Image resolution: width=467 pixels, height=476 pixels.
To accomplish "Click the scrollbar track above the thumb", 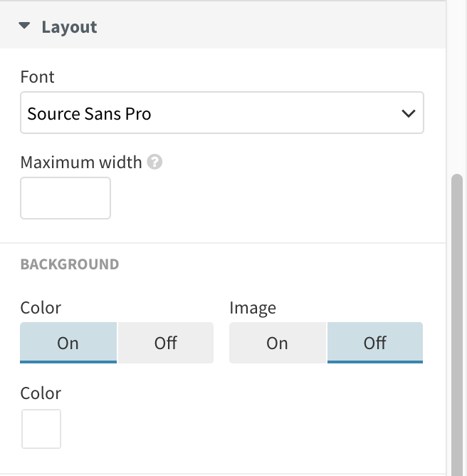I will point(457,86).
